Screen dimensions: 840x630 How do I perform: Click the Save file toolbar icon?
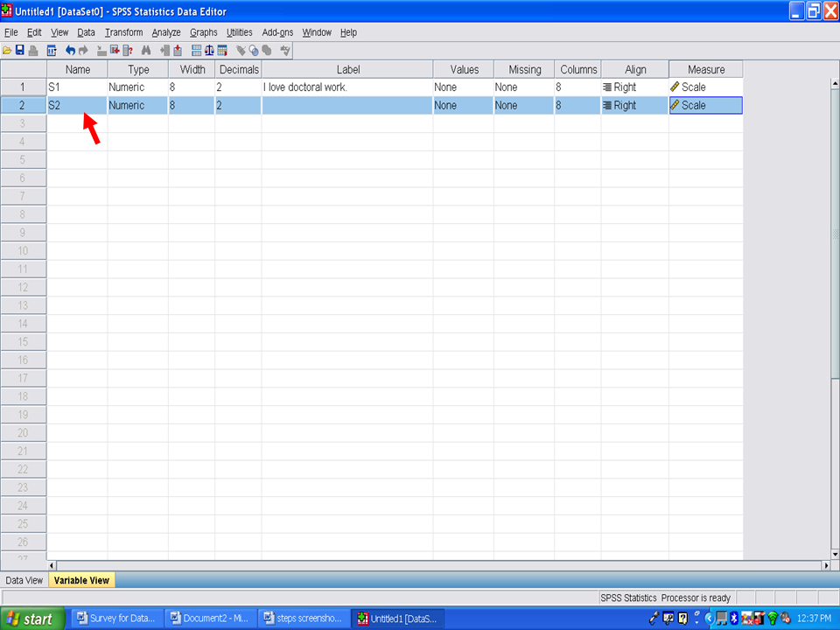19,51
